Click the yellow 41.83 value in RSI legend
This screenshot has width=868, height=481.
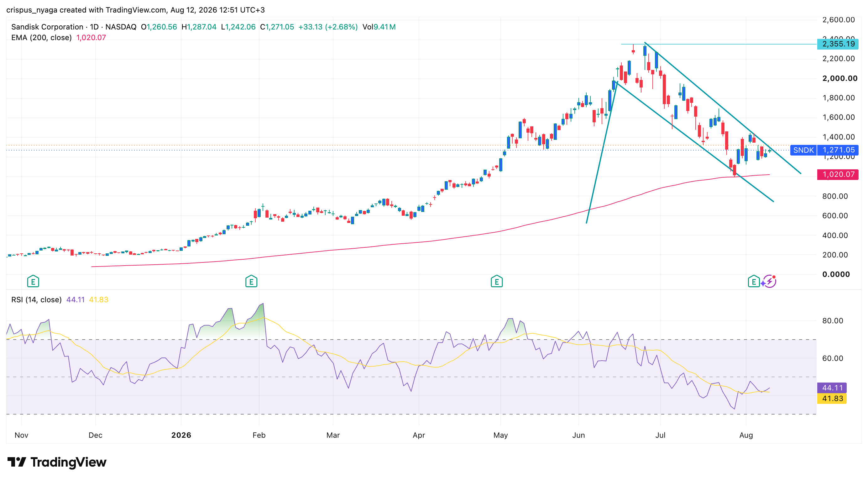[99, 300]
